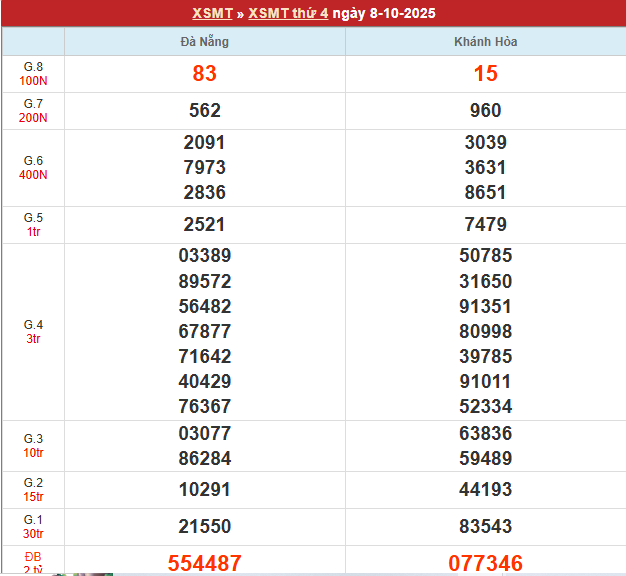626x576 pixels.
Task: Click Đà Nẵng G.4 number 67877
Action: click(x=205, y=331)
